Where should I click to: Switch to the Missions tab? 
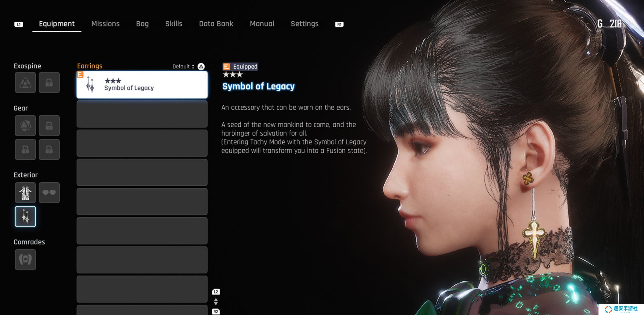(105, 24)
